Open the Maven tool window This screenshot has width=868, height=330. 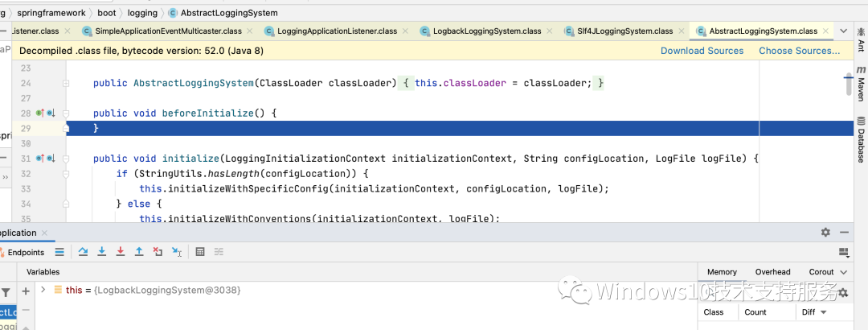[861, 84]
